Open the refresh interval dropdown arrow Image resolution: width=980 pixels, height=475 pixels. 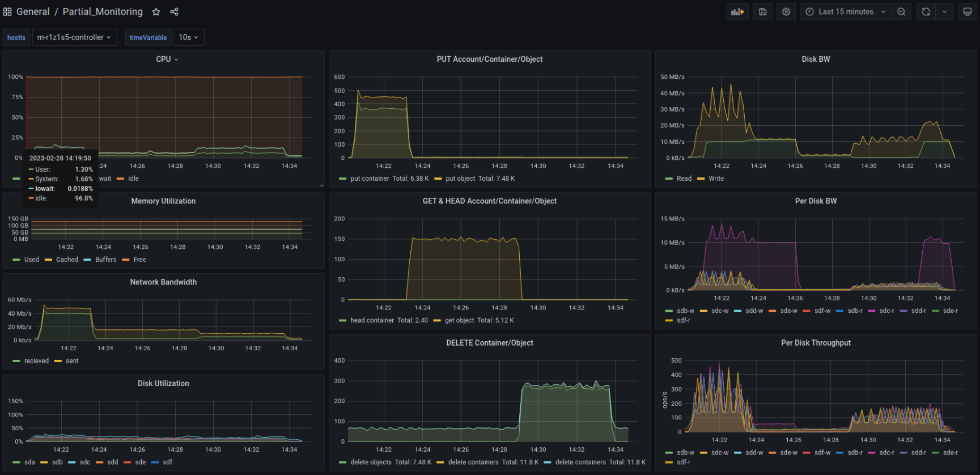[944, 12]
